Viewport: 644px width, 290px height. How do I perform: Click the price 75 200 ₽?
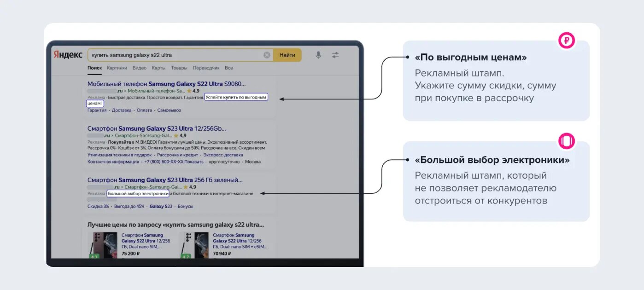pos(131,253)
